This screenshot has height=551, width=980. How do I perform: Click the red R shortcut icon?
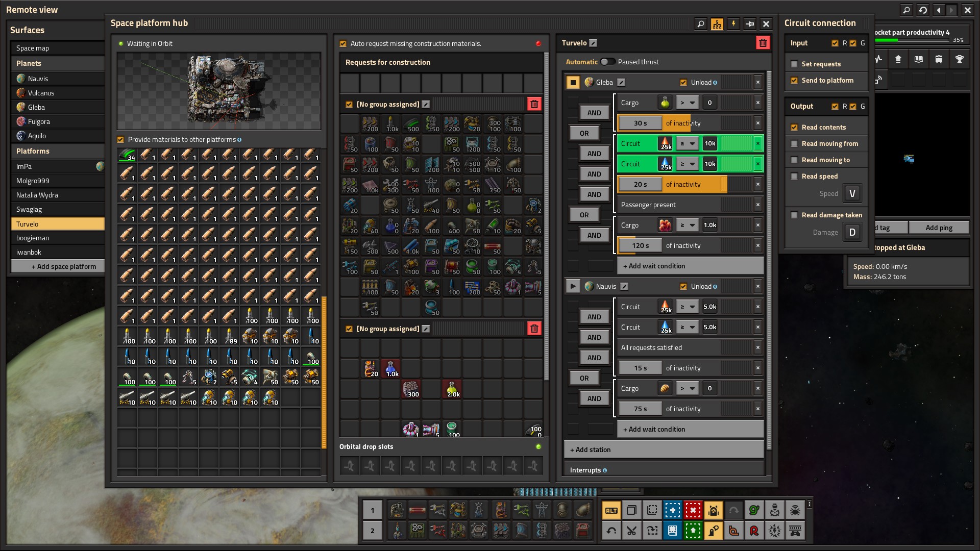[x=754, y=531]
